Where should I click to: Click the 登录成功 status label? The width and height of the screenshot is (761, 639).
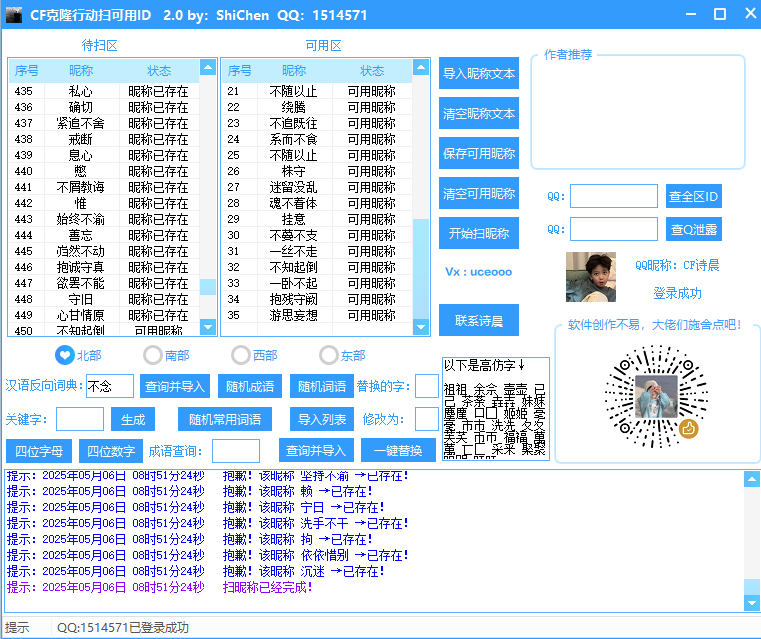[677, 293]
